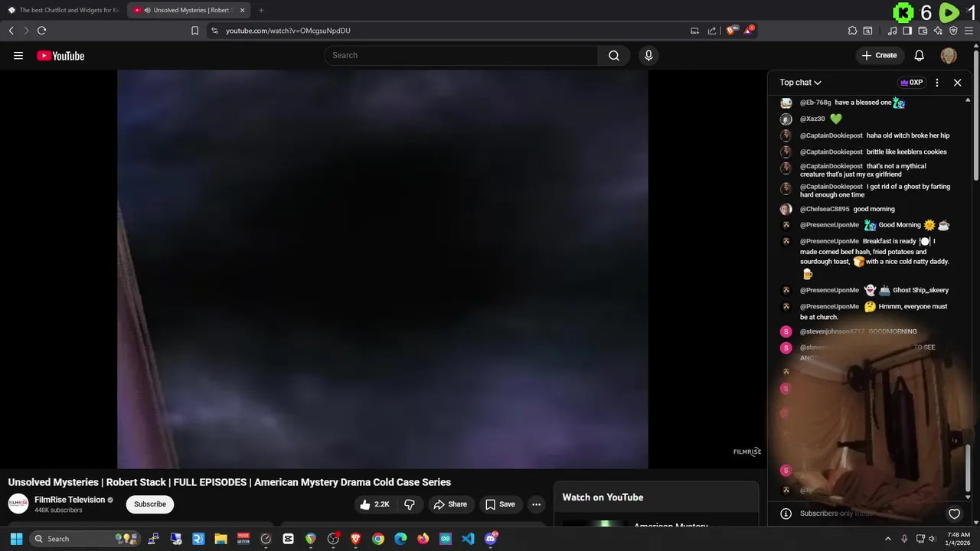Like the video with 2.2K likes
The width and height of the screenshot is (980, 551).
tap(375, 504)
